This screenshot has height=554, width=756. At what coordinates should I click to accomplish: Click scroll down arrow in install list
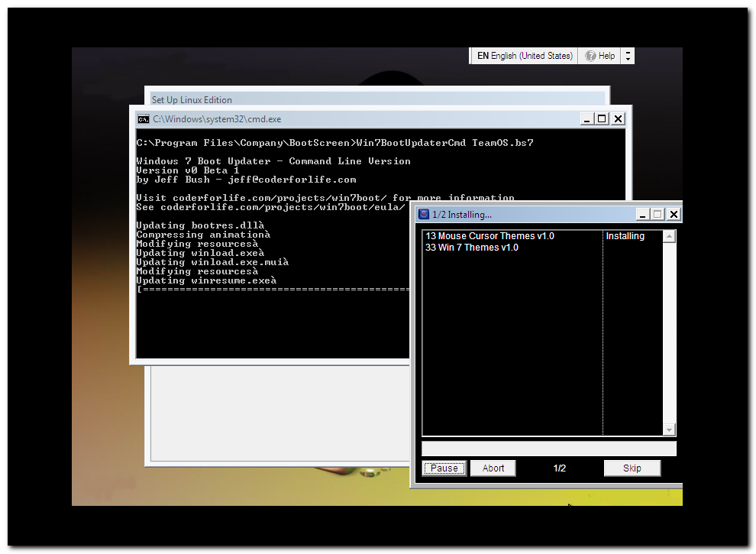[669, 429]
